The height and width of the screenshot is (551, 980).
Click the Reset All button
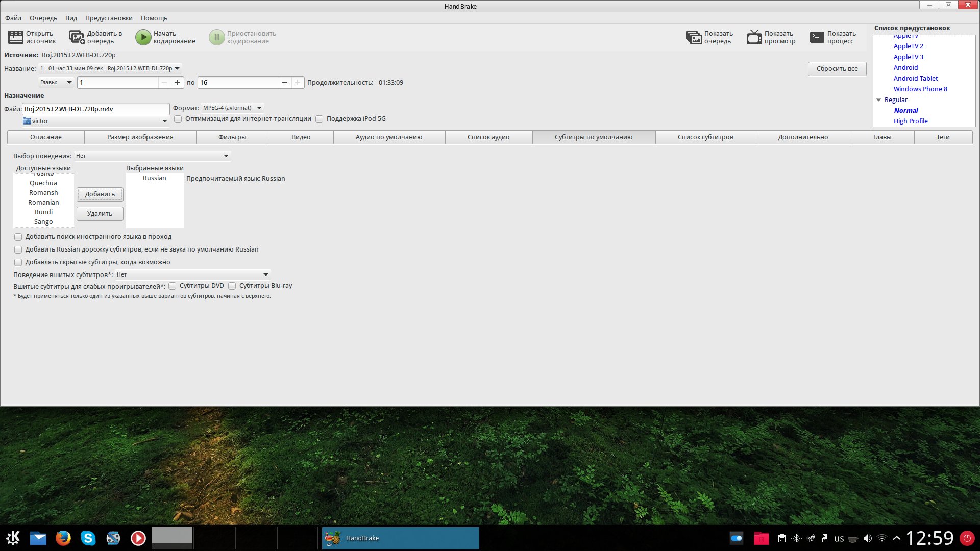pyautogui.click(x=837, y=69)
